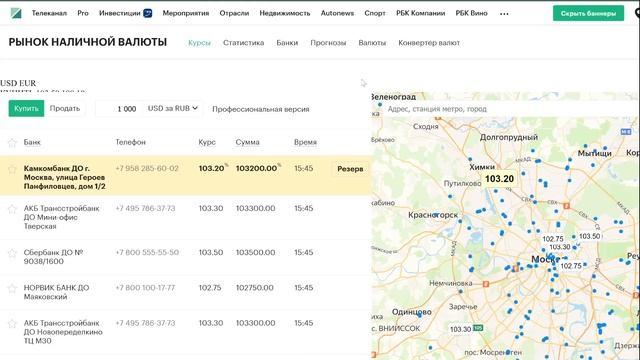Image resolution: width=640 pixels, height=360 pixels.
Task: Open Камкомбанк ДО bank entry
Action: 64,177
